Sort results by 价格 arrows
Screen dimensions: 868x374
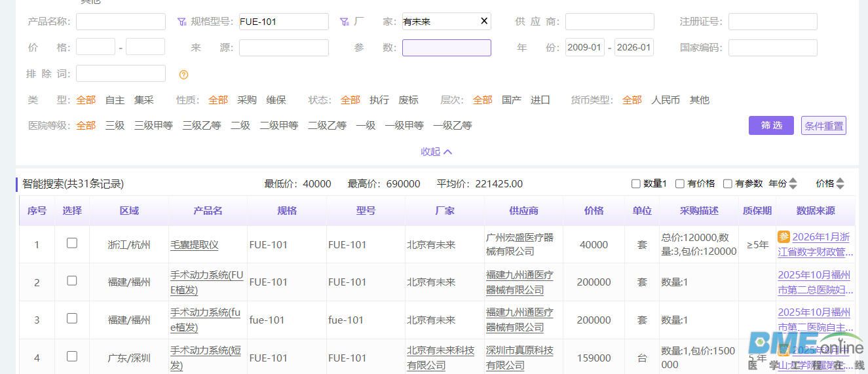click(840, 184)
